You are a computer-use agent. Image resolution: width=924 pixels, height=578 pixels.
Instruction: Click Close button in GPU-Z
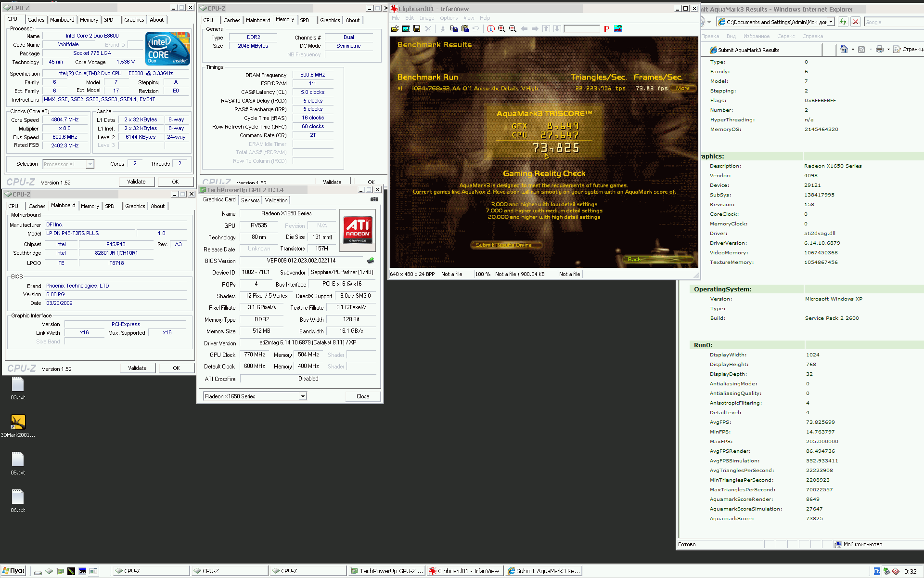coord(363,396)
